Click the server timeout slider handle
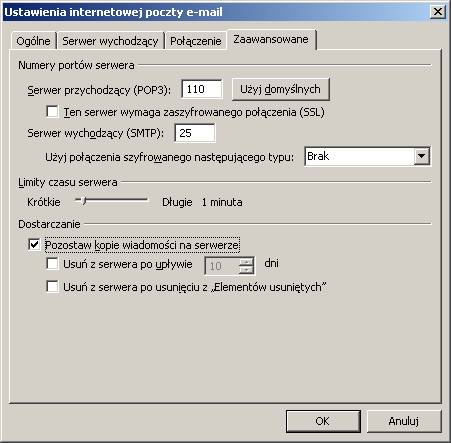Image resolution: width=451 pixels, height=443 pixels. [83, 200]
